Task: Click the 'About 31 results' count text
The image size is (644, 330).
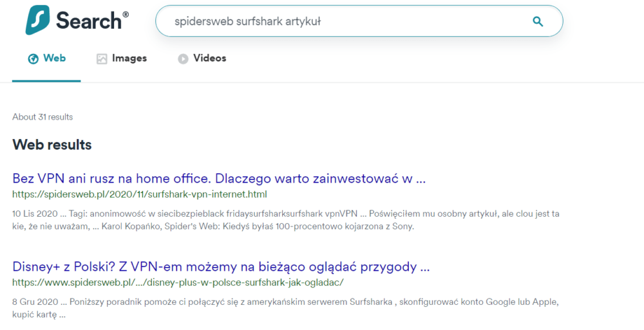Action: [x=43, y=117]
